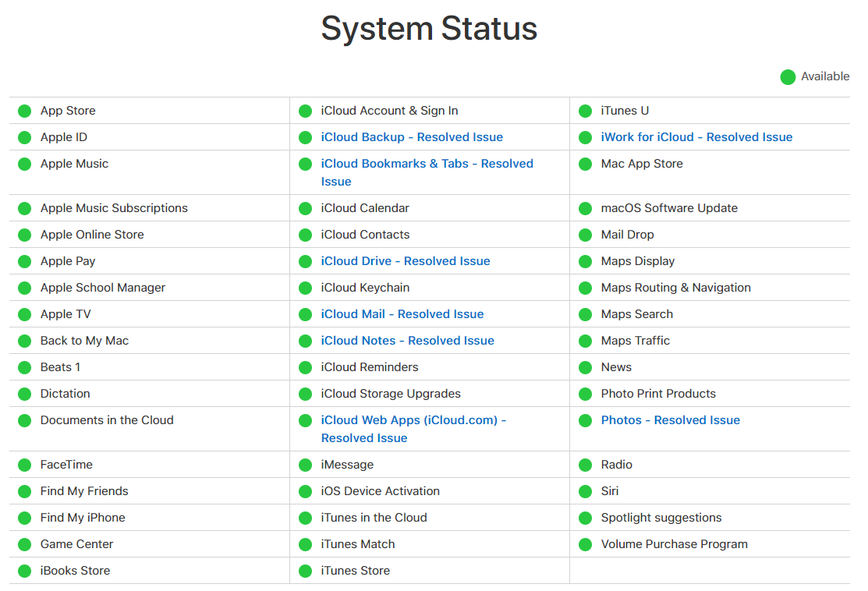Select the Game Center entry

(76, 544)
